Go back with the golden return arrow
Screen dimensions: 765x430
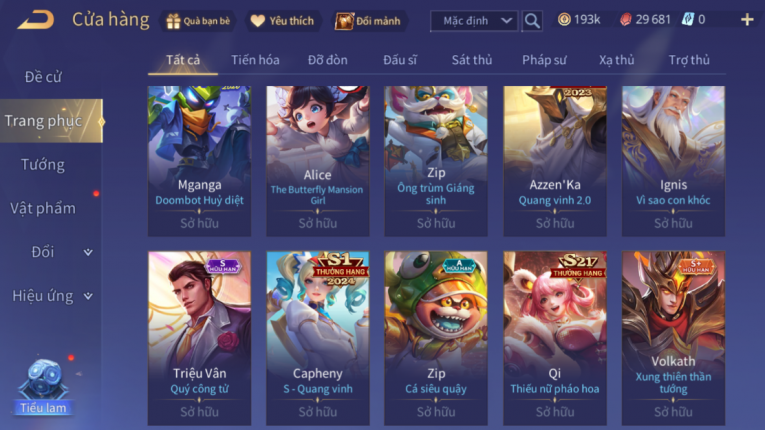coord(36,20)
